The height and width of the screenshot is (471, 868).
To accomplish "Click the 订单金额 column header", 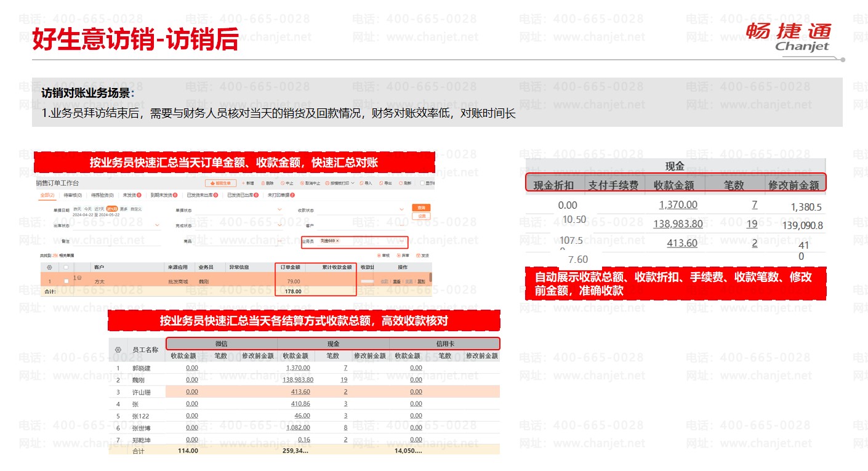I will coord(290,267).
